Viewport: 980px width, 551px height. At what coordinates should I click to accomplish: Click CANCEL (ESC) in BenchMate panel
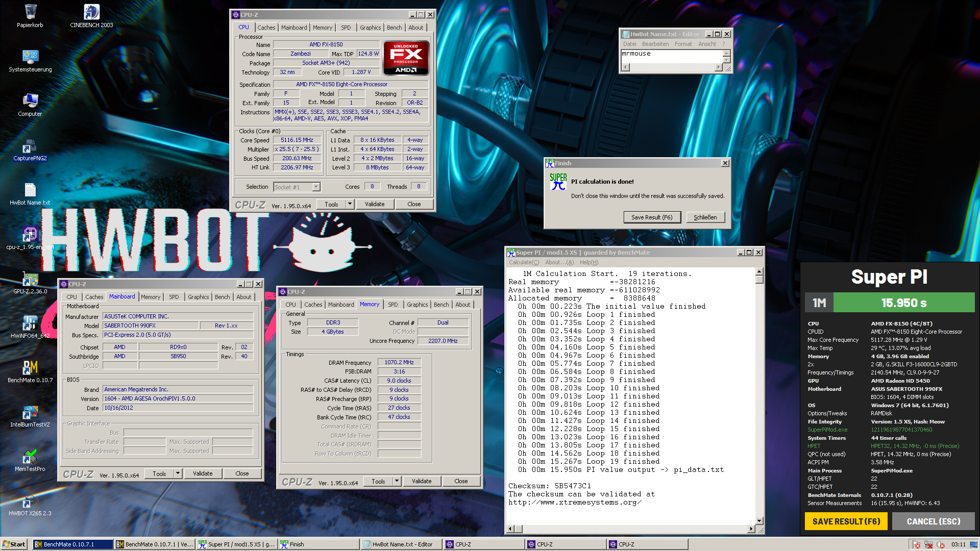click(x=934, y=521)
